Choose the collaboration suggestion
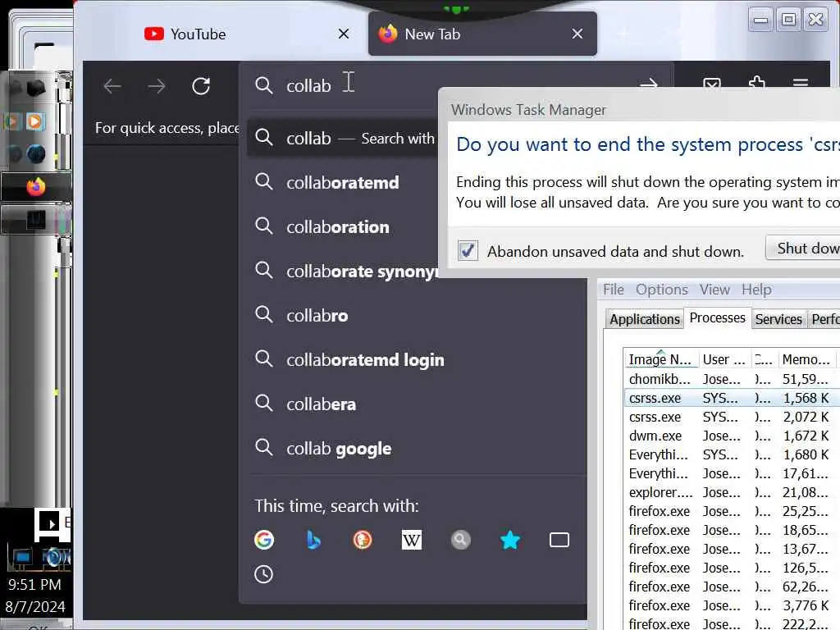This screenshot has height=630, width=840. click(x=343, y=227)
